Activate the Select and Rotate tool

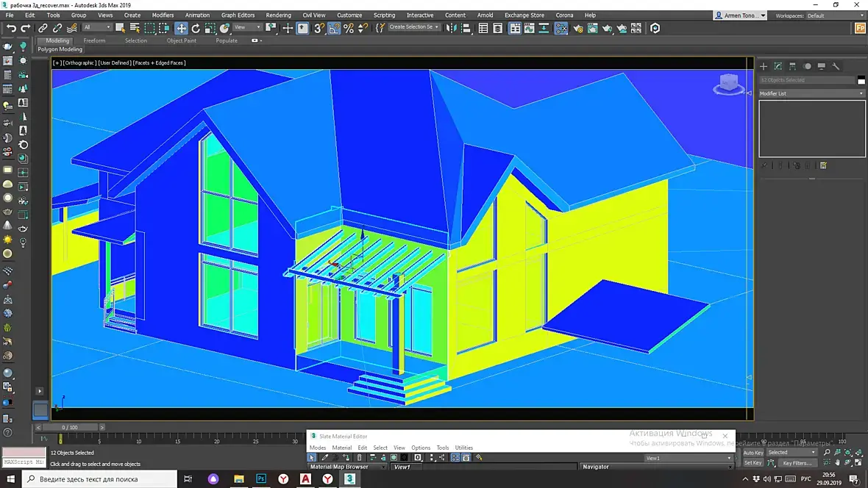click(x=196, y=28)
